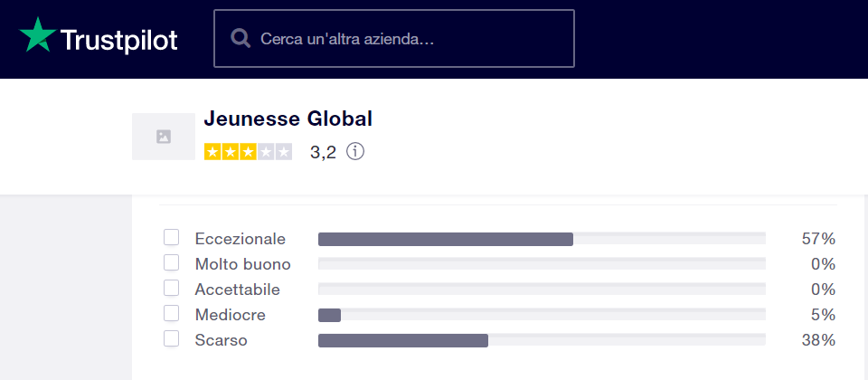Screen dimensions: 868x380
Task: Focus the 'Cerca un'altra azienda' search field
Action: point(394,38)
